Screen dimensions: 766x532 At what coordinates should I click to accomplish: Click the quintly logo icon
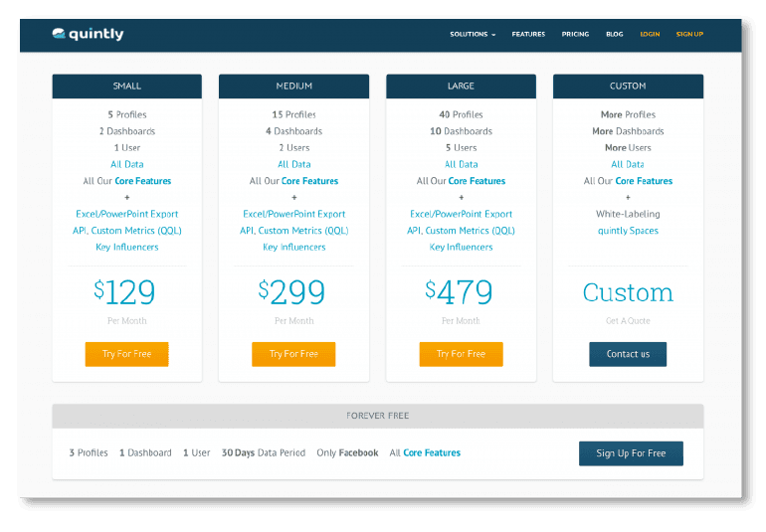[x=59, y=34]
